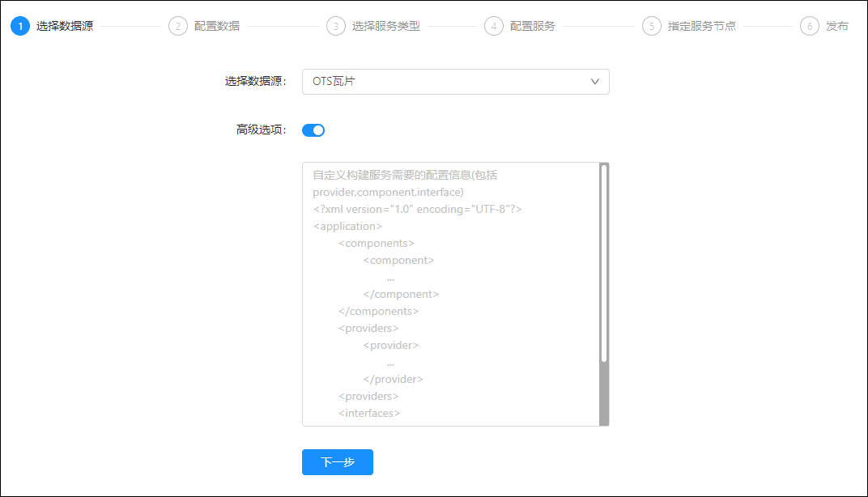Focus the custom XML configuration text area
The width and height of the screenshot is (868, 497).
pyautogui.click(x=450, y=294)
